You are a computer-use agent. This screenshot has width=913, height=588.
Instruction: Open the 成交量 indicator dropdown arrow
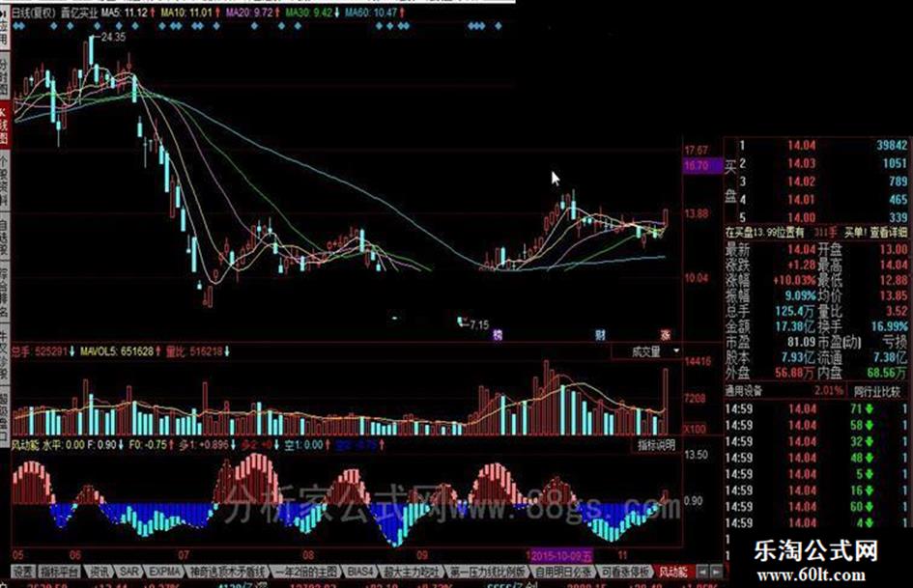pos(676,351)
